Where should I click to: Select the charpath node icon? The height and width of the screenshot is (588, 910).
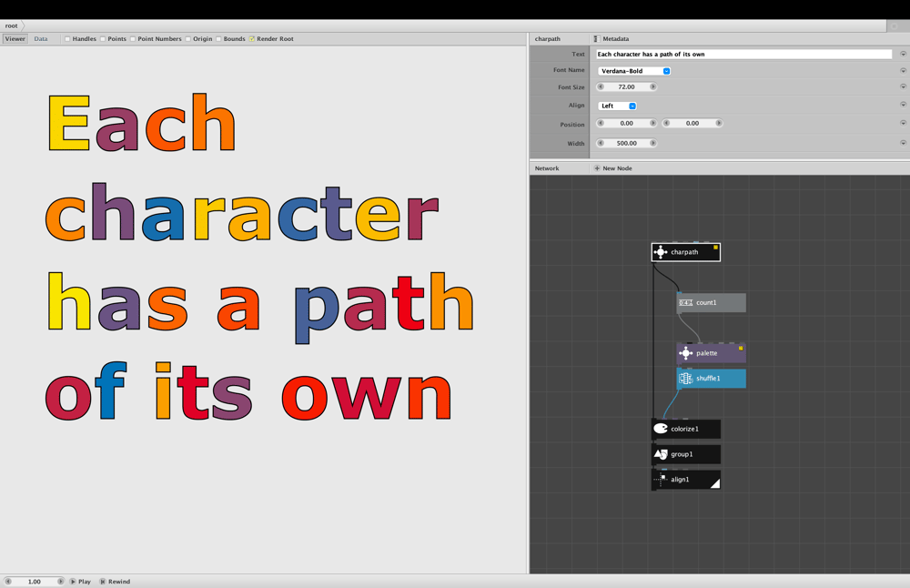pos(661,252)
